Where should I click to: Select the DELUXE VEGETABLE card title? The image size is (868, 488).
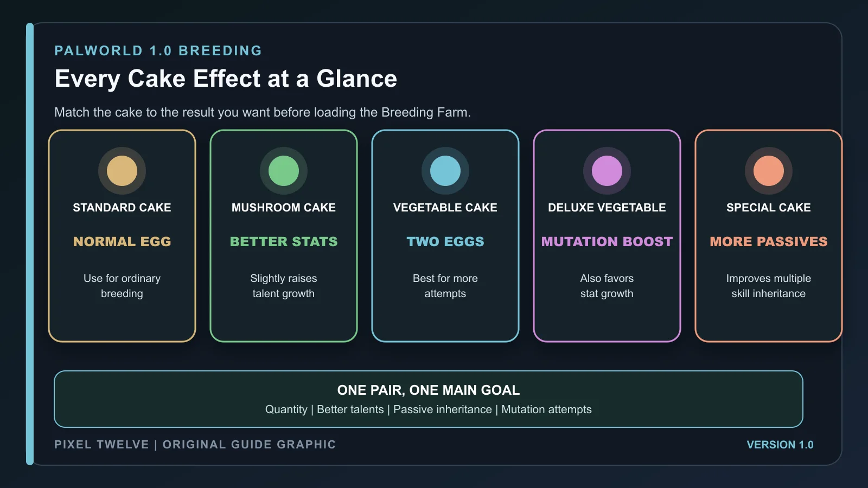coord(607,208)
